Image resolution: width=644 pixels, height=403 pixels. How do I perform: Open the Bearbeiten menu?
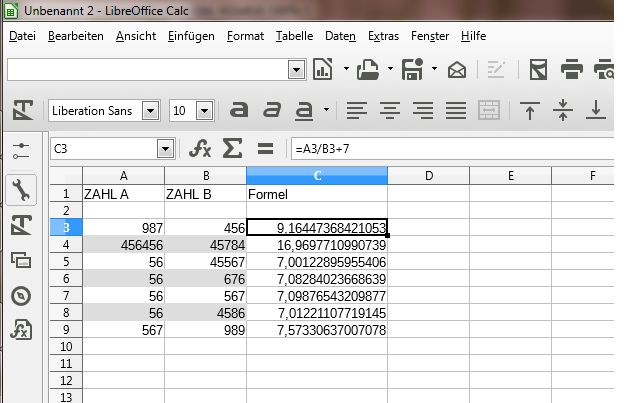[x=76, y=36]
